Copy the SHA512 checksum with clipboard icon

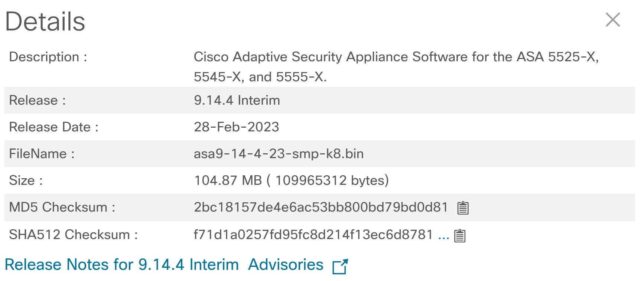coord(460,235)
